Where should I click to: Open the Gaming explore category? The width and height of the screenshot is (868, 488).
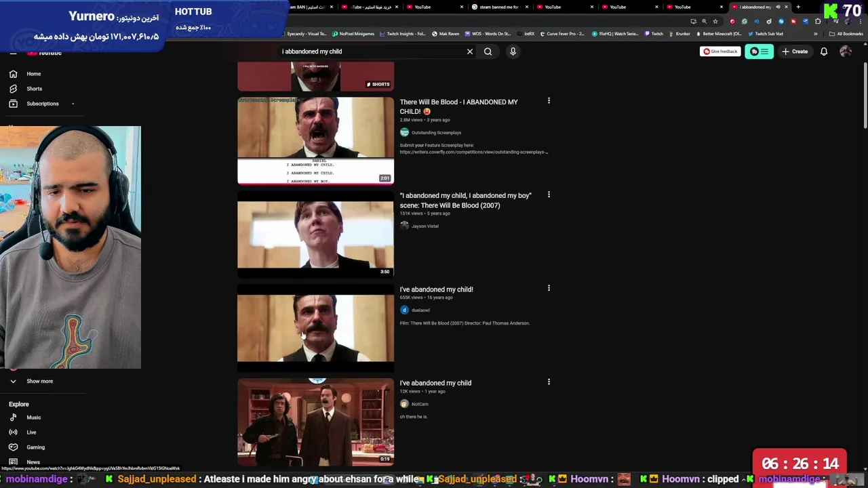point(35,447)
